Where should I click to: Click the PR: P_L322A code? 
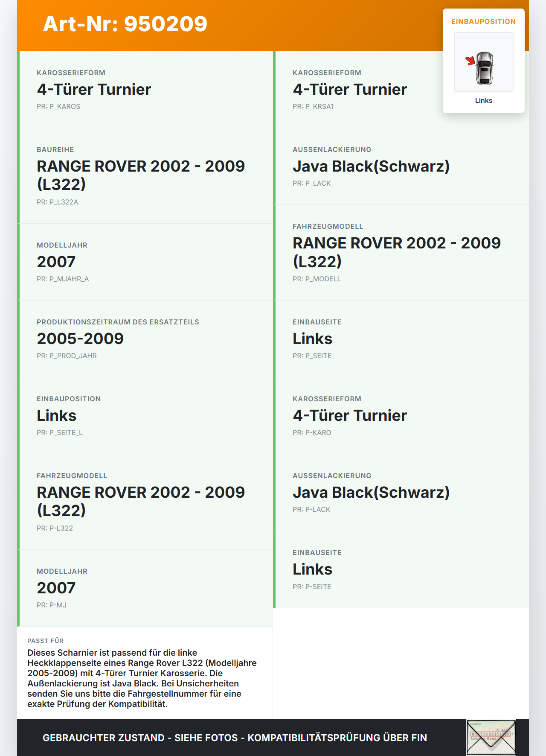pyautogui.click(x=58, y=202)
